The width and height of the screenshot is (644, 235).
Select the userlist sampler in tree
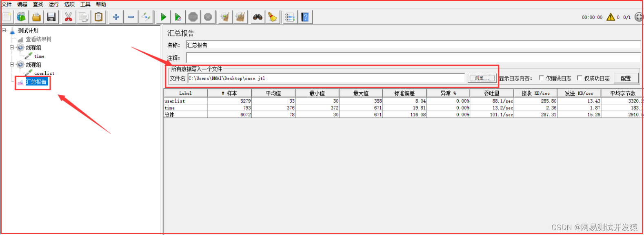coord(44,73)
